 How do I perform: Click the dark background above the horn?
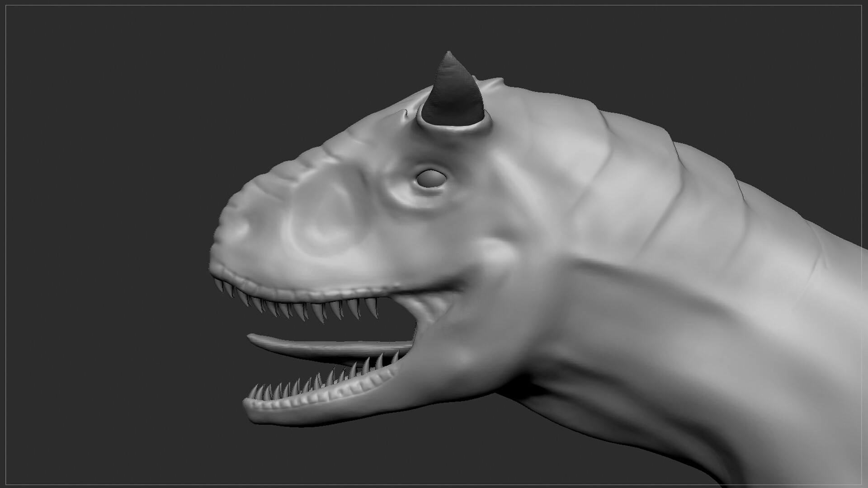(452, 27)
